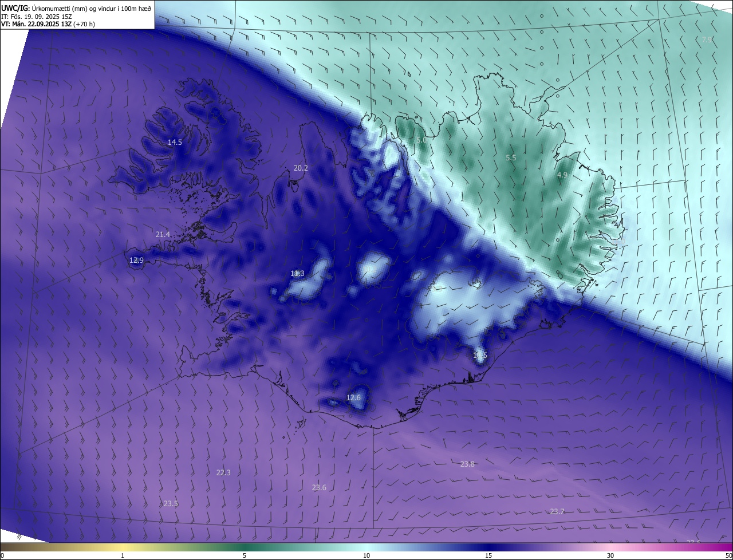
Task: Click the 23.5 value over the southwest ocean
Action: [171, 503]
